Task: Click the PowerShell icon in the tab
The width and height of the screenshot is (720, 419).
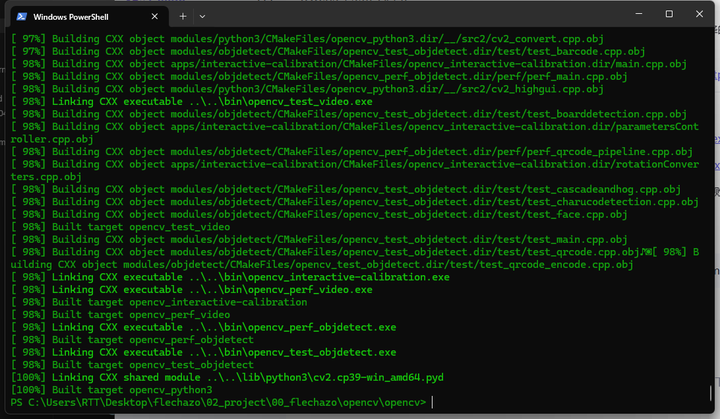Action: [x=22, y=17]
